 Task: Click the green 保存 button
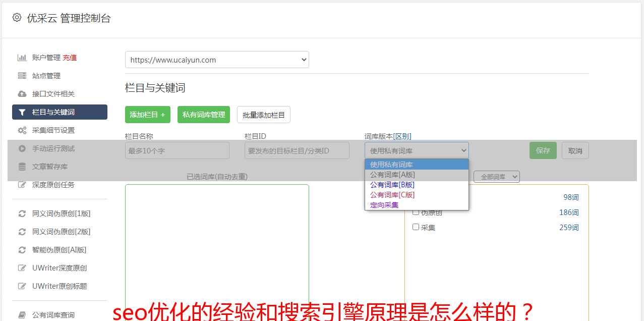point(543,150)
